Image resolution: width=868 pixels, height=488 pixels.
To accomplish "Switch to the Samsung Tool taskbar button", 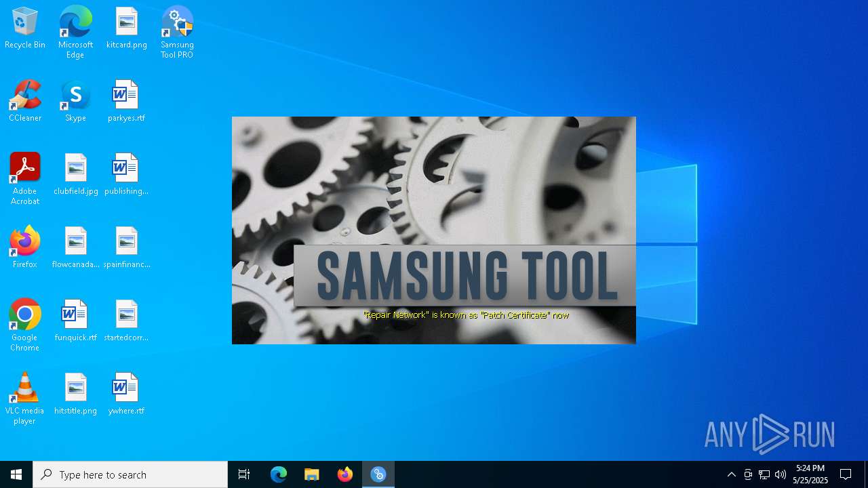I will coord(378,474).
